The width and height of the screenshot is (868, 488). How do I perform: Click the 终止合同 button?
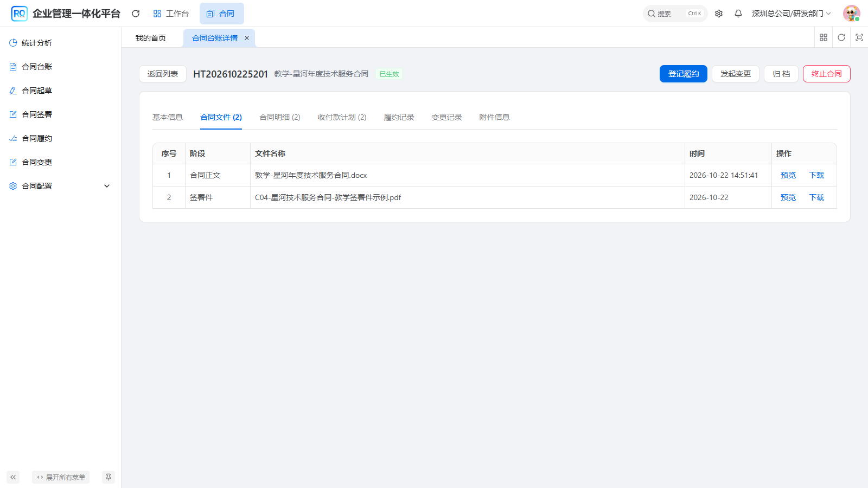[x=827, y=74]
